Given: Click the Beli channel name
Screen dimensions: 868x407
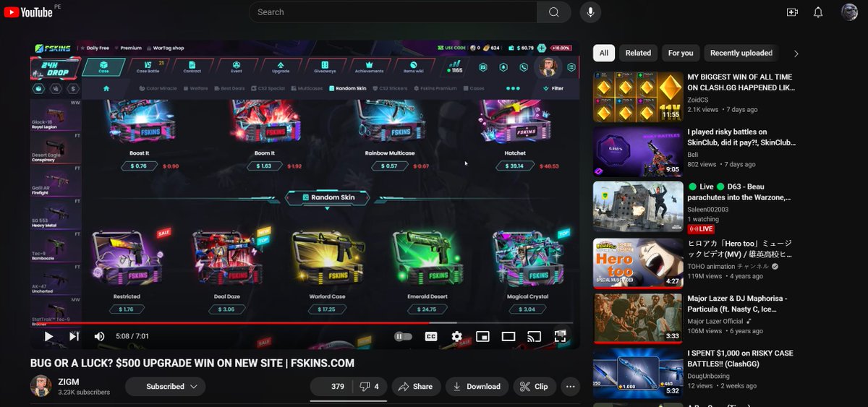Looking at the screenshot, I should tap(693, 154).
